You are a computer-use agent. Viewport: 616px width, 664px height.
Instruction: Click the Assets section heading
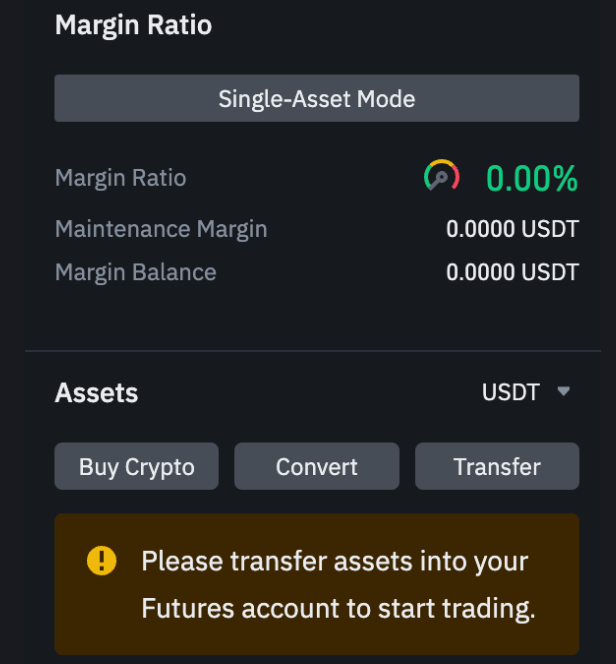point(97,393)
